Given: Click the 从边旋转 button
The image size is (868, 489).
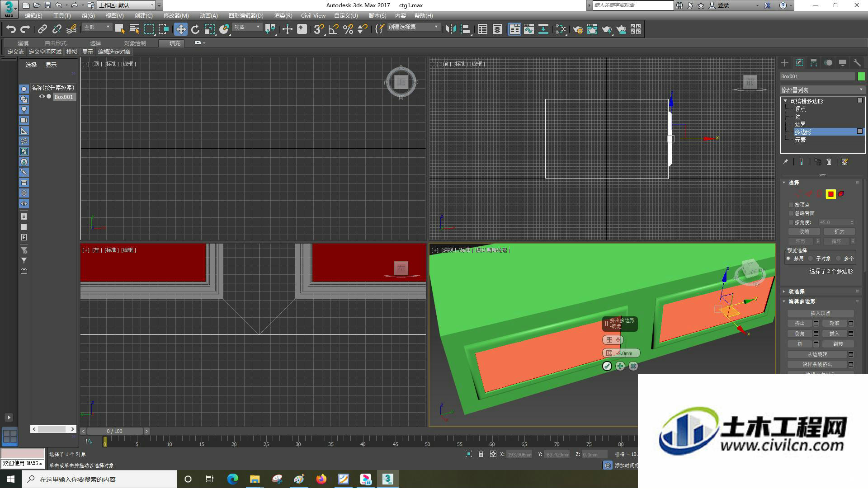Looking at the screenshot, I should pos(817,354).
